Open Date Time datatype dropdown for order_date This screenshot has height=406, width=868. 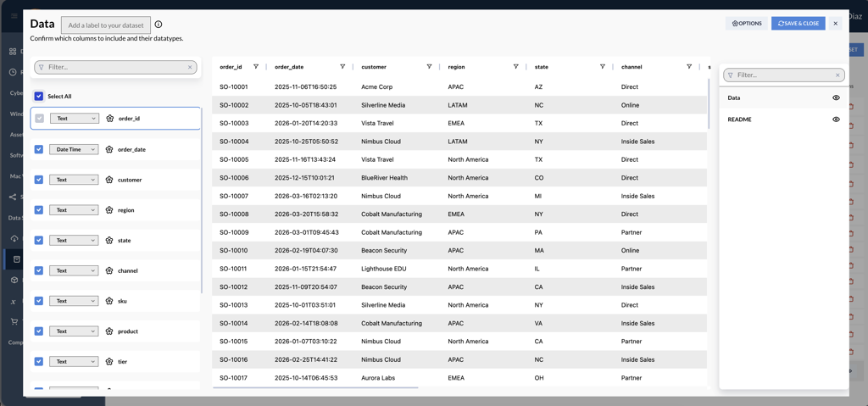coord(75,149)
